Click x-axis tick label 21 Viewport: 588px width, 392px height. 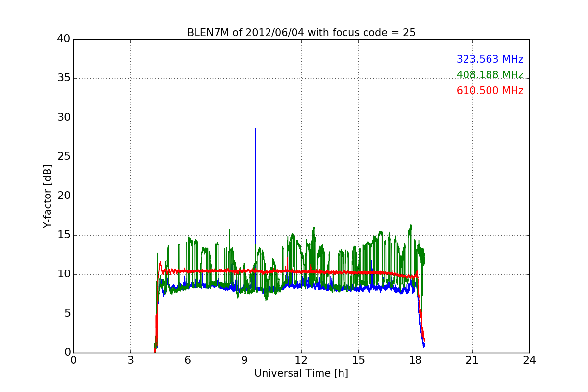coord(472,360)
